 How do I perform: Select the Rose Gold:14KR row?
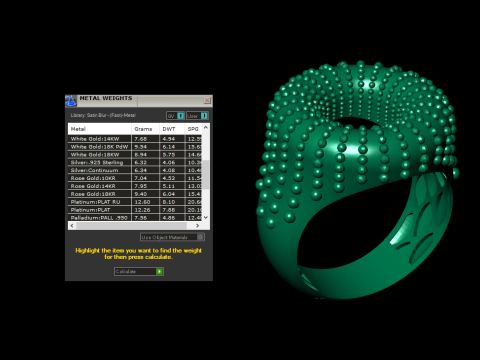pos(135,186)
